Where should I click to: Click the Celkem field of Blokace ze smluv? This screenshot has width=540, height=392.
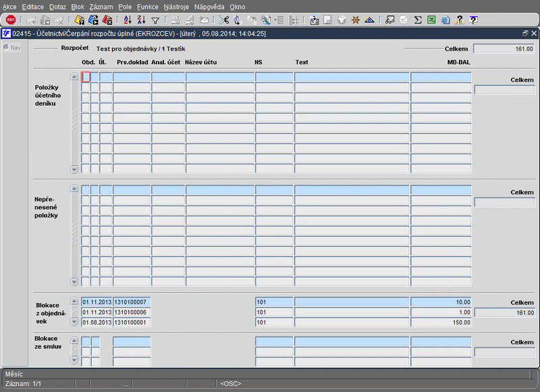(505, 352)
